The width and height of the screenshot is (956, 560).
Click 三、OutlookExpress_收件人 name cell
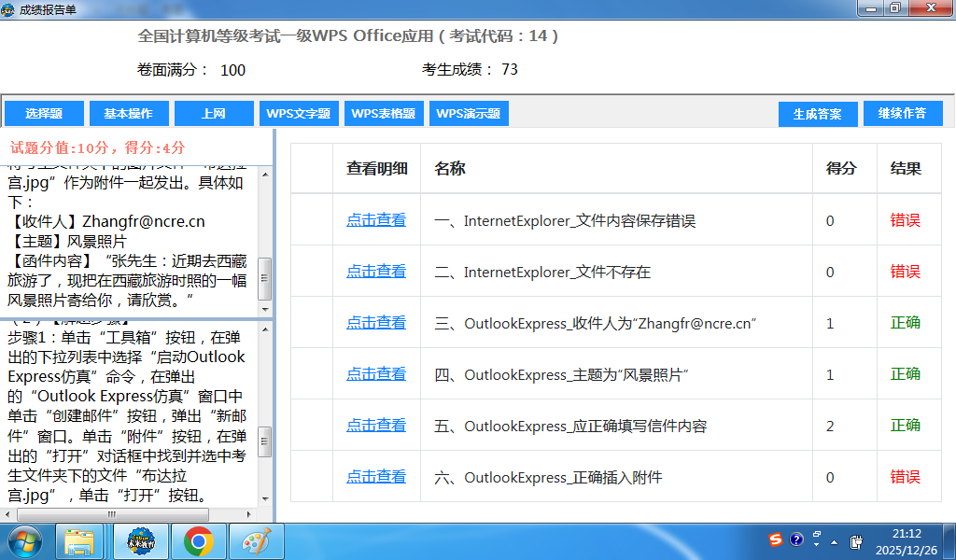coord(616,323)
